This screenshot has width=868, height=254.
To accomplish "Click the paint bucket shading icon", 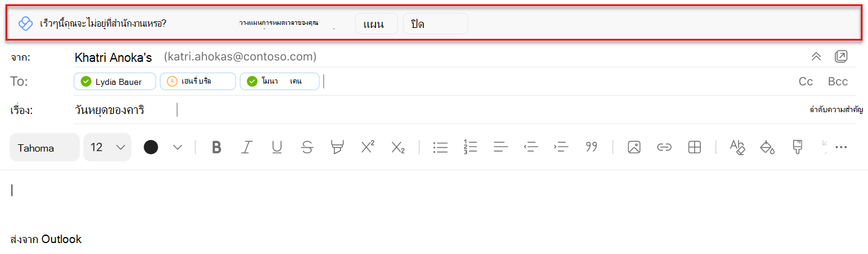I will click(767, 147).
